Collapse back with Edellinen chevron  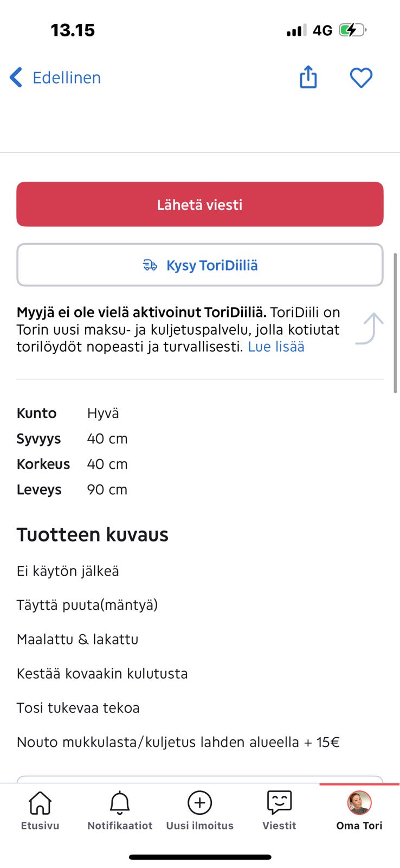click(x=15, y=77)
